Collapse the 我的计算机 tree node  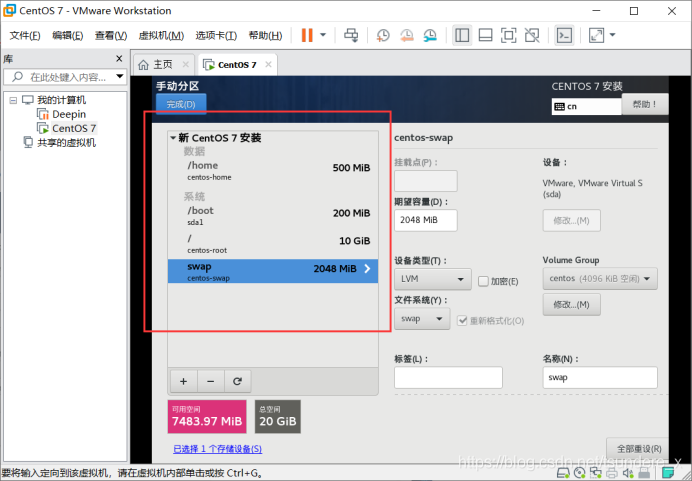click(x=13, y=100)
